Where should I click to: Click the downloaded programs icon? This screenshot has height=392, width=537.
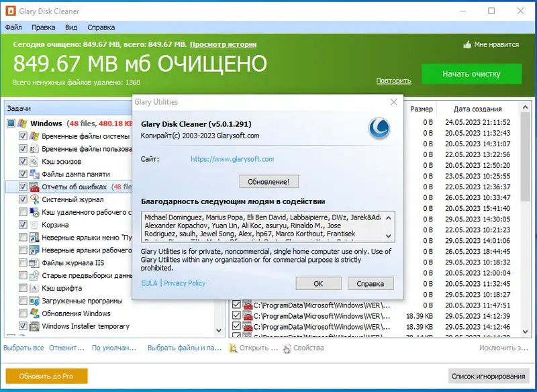coord(34,301)
